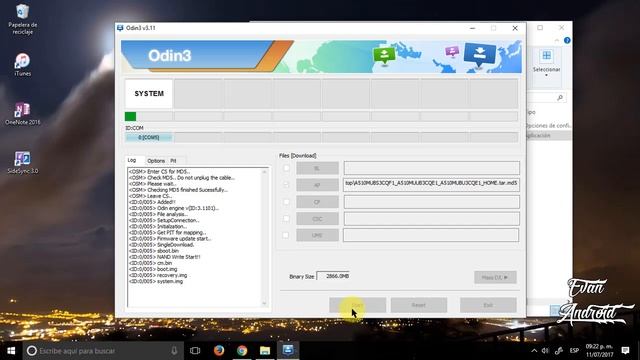Click the Exit button in Odin3
The height and width of the screenshot is (360, 640).
tap(488, 305)
